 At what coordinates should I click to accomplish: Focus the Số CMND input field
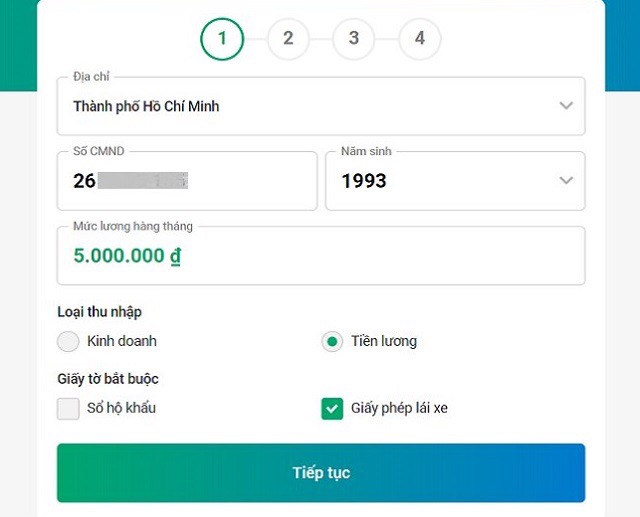187,181
